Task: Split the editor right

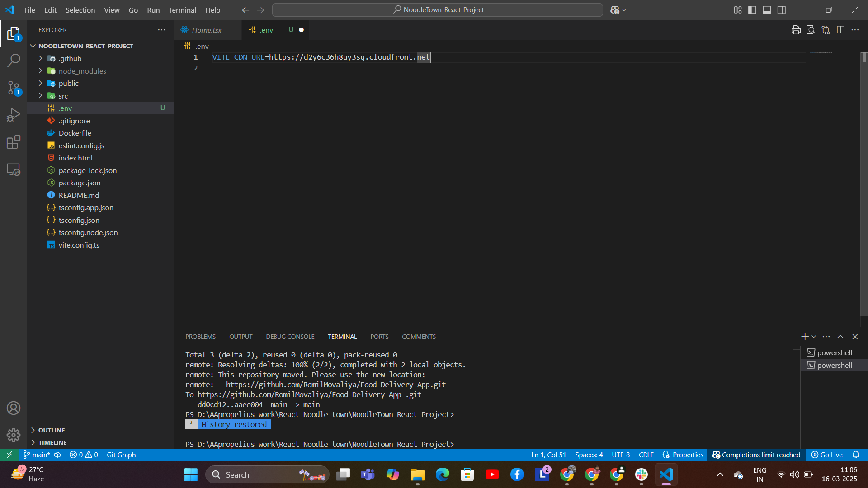Action: click(x=840, y=30)
